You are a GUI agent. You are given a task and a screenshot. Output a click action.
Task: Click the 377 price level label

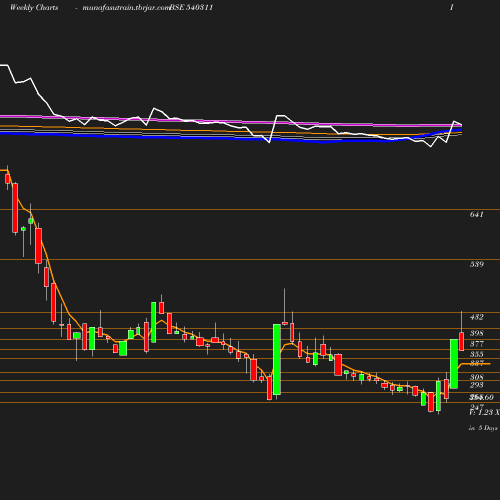pos(476,344)
